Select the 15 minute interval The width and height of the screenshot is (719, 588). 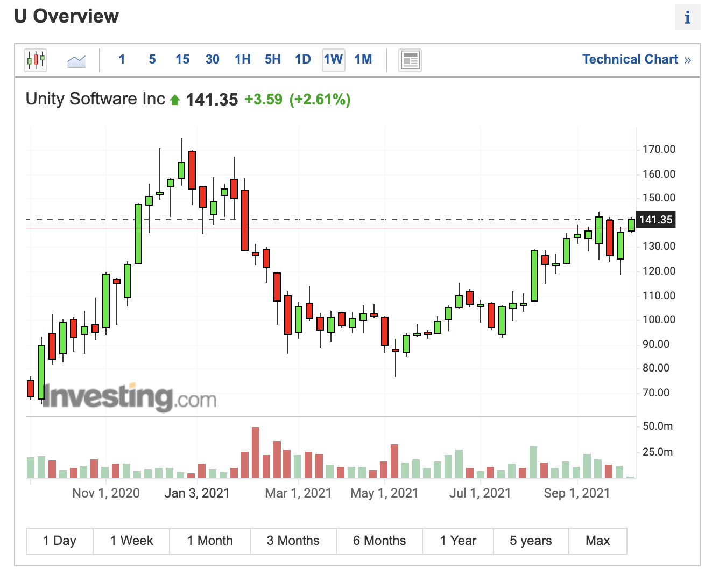pos(182,59)
